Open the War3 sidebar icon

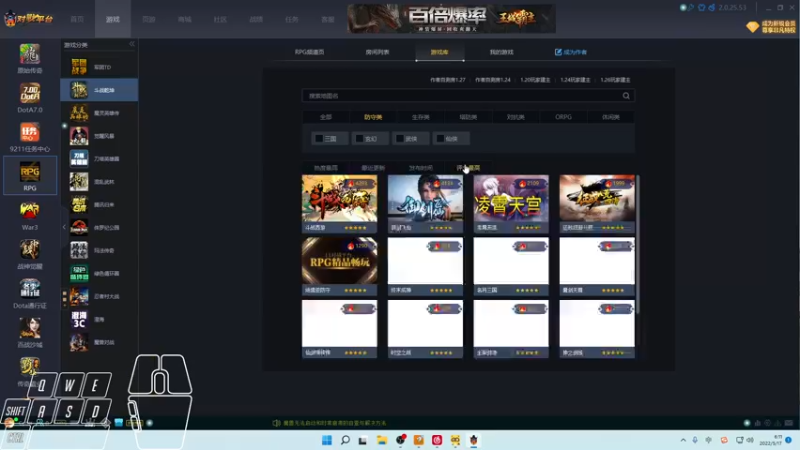[30, 211]
